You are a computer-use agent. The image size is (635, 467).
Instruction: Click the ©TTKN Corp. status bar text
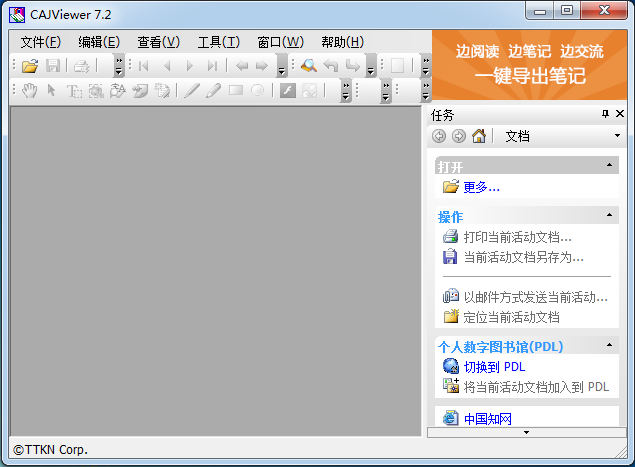point(51,450)
